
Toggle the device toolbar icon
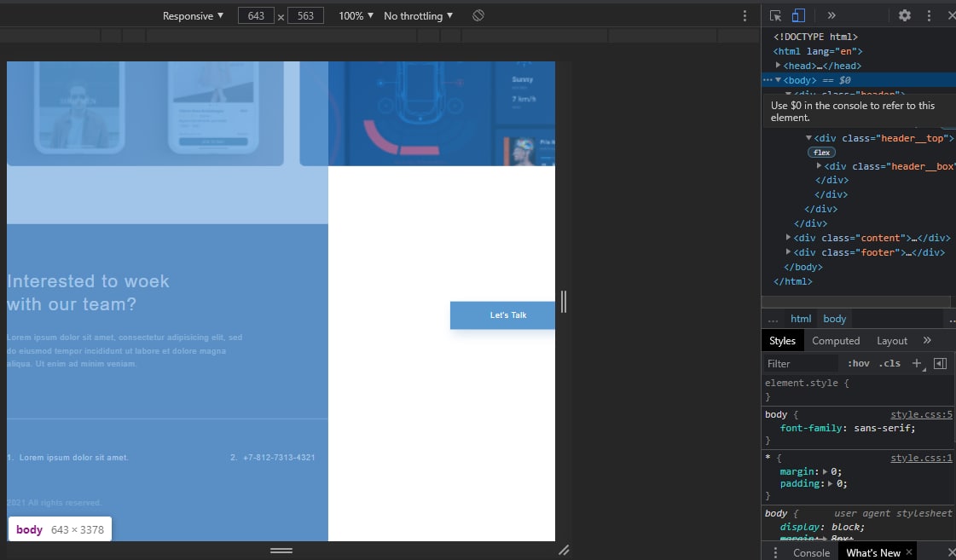(x=798, y=15)
